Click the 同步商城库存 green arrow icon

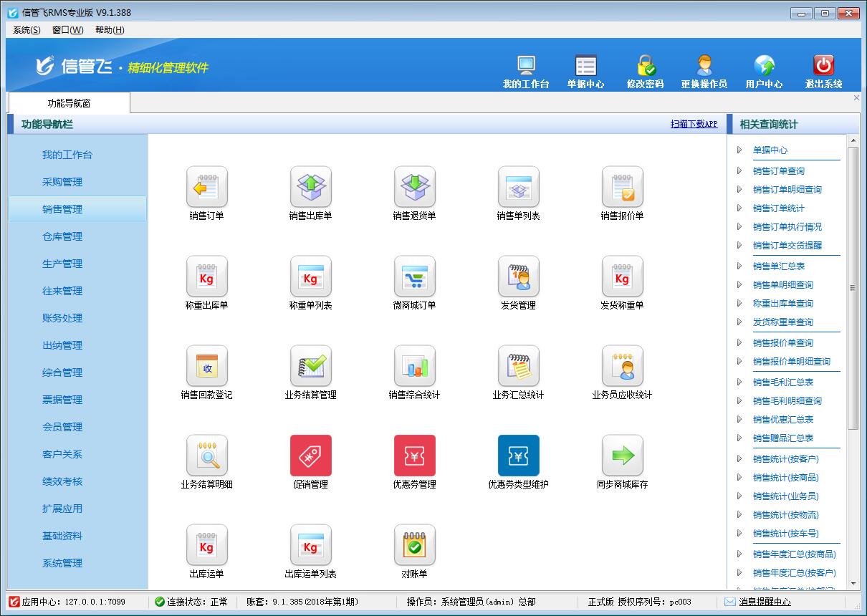pos(623,455)
